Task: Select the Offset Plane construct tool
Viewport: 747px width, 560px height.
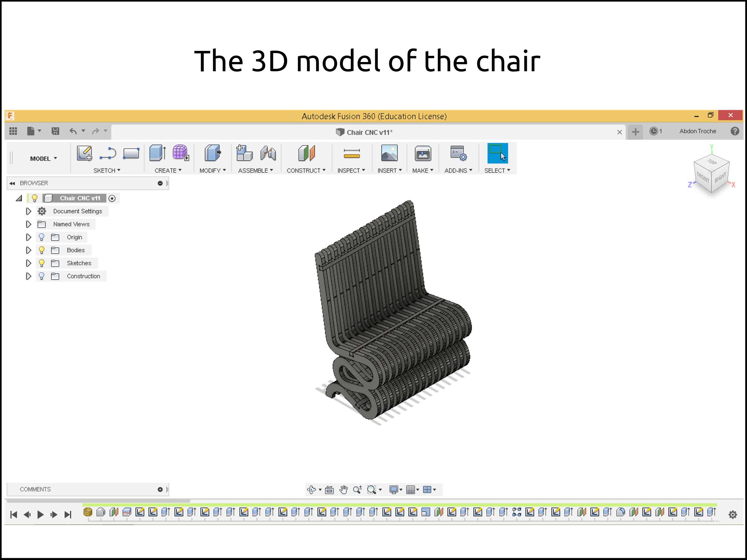Action: (x=306, y=153)
